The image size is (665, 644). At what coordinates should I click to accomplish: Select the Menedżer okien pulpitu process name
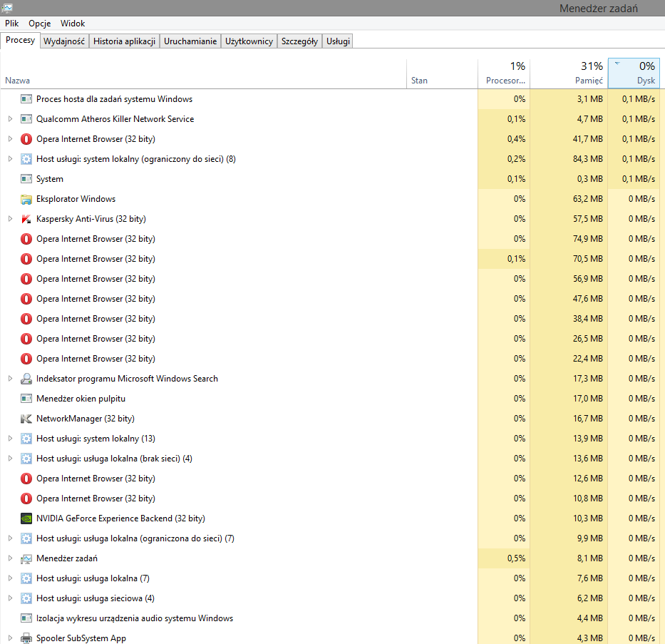tap(81, 399)
